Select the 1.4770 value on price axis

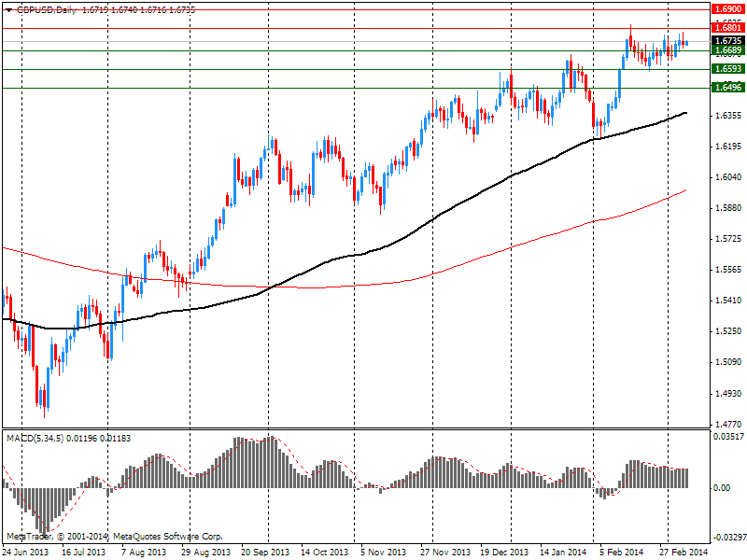[x=727, y=423]
